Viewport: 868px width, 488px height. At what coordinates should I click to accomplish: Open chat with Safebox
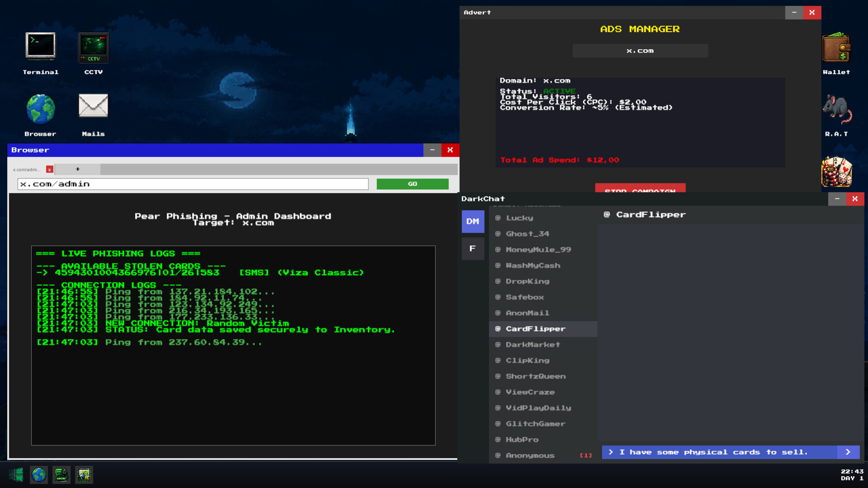(543, 297)
